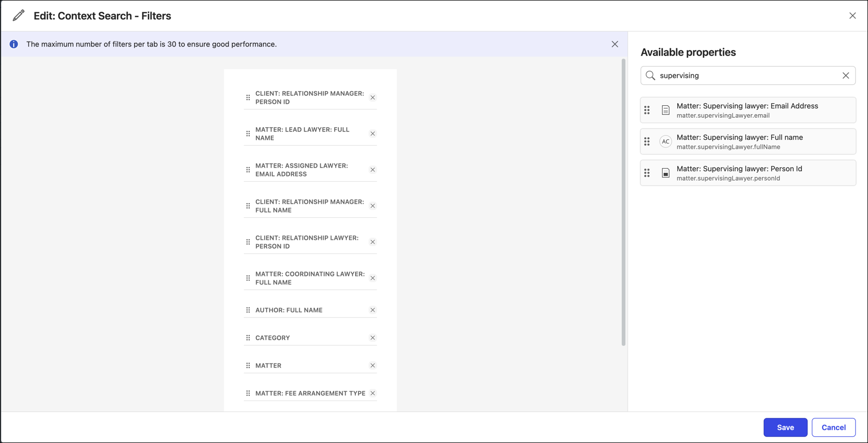Click the icon of Supervising lawyer: Person Id
Viewport: 868px width, 443px height.
(665, 173)
